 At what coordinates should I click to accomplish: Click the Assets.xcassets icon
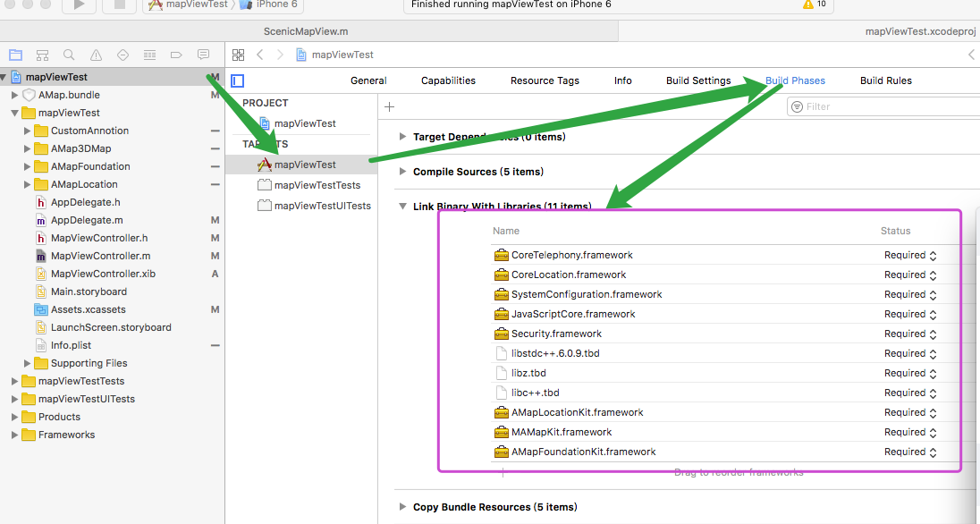click(x=40, y=309)
